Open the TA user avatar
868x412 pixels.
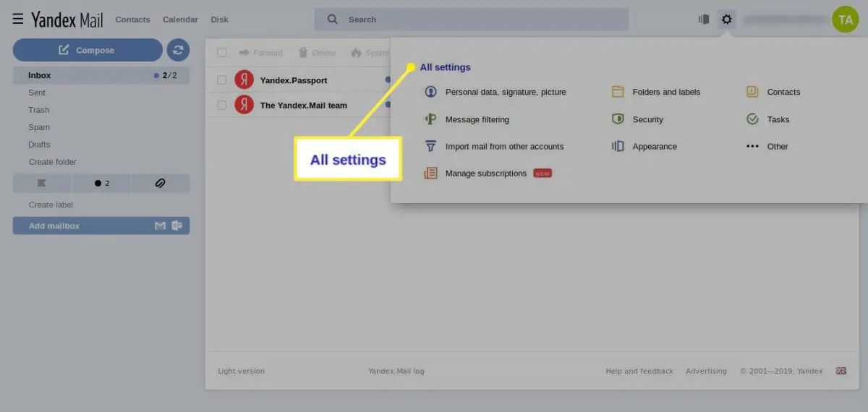[x=845, y=20]
